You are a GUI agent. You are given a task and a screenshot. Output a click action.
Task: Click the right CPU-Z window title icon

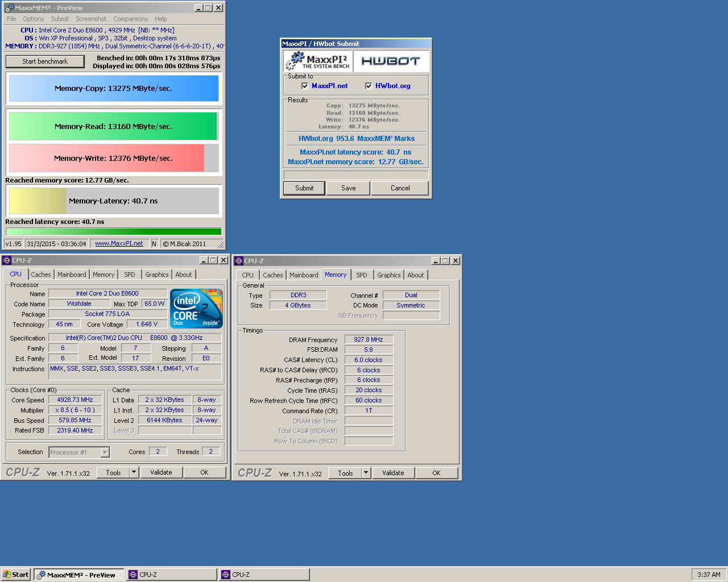point(239,261)
